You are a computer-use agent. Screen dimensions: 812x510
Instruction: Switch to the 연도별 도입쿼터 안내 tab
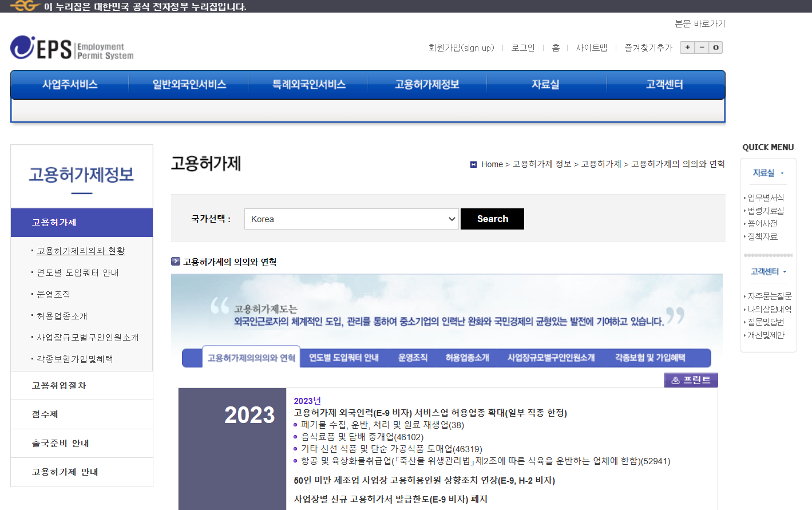pyautogui.click(x=343, y=358)
